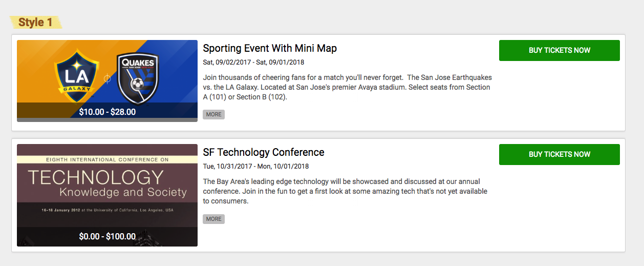Select the Galaxy vs Quakes event image
Image resolution: width=644 pixels, height=266 pixels.
[107, 79]
